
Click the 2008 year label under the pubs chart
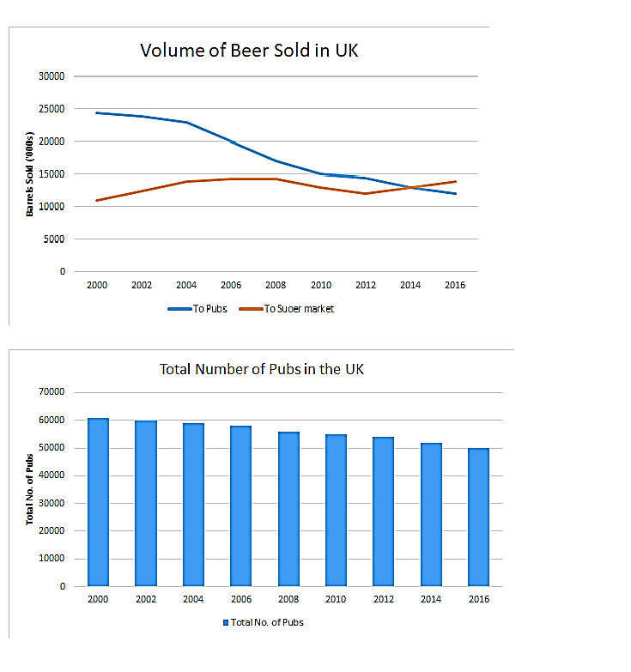click(288, 599)
